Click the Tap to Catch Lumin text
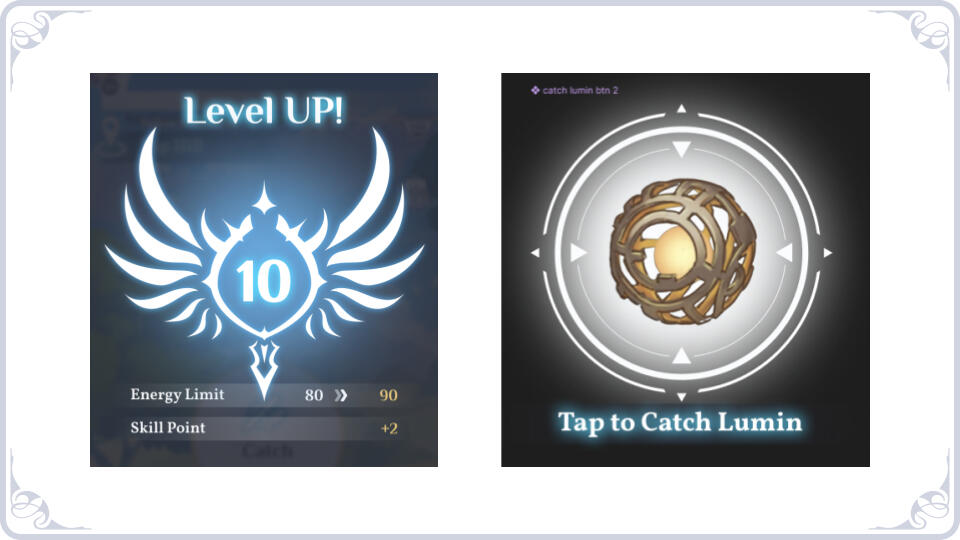 click(x=680, y=422)
